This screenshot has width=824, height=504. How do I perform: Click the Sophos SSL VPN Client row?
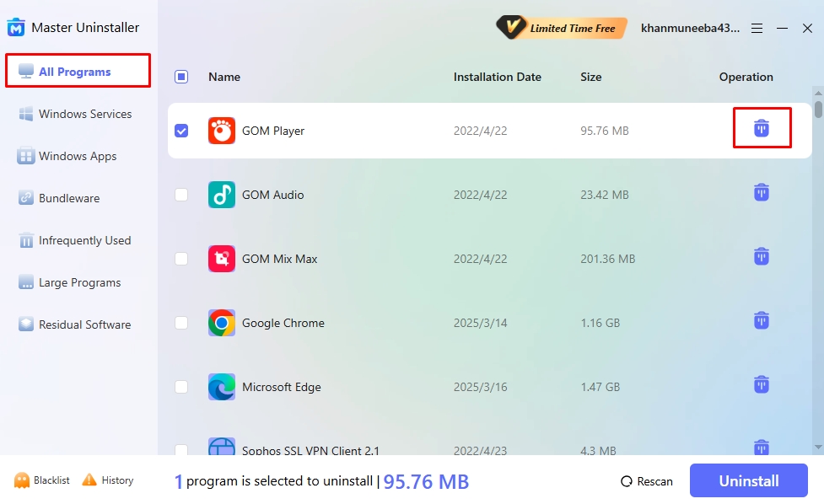pyautogui.click(x=490, y=448)
